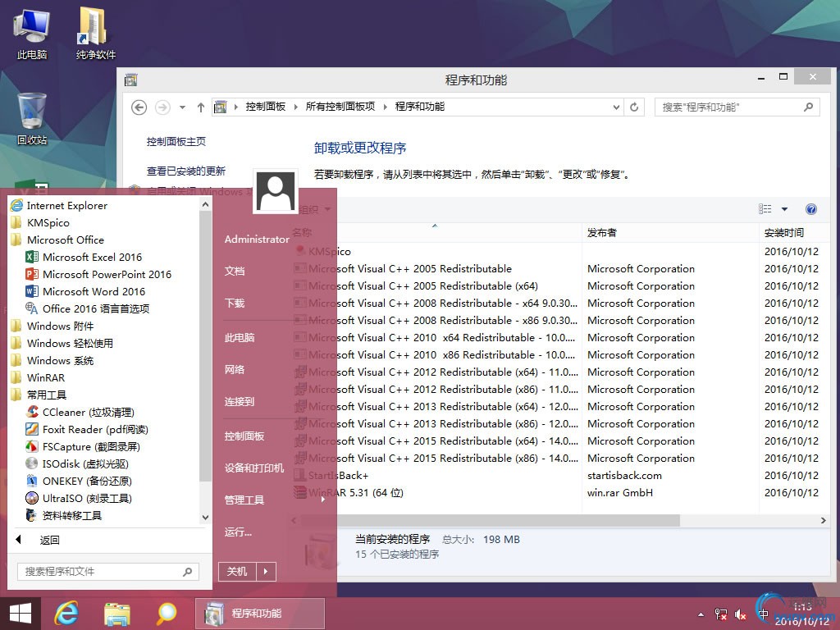Open 网络 from start menu

pyautogui.click(x=235, y=370)
